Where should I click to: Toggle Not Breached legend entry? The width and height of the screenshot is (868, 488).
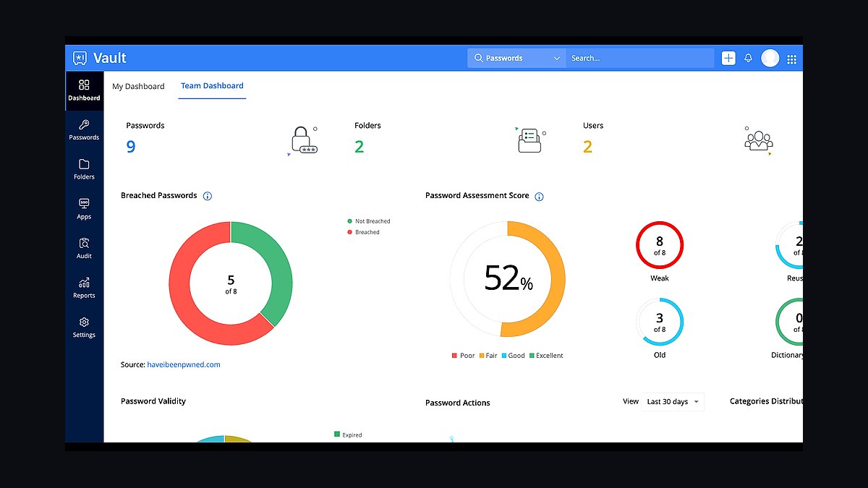coord(369,221)
